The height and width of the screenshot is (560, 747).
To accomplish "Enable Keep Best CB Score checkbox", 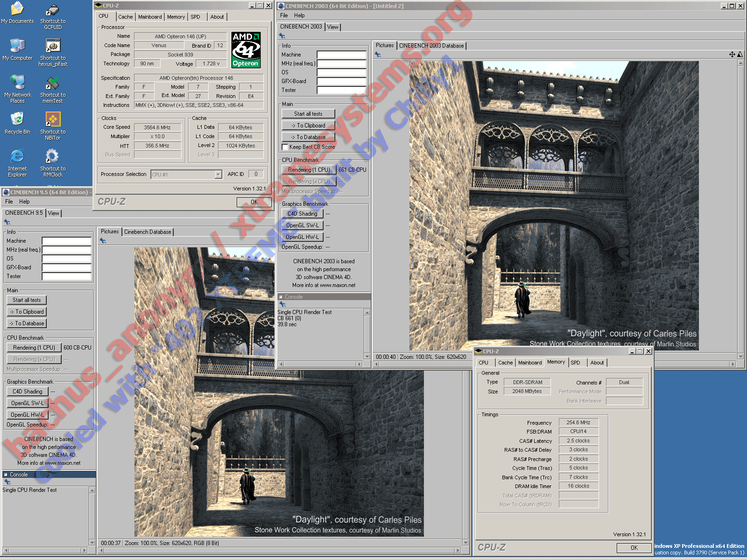I will [x=285, y=147].
